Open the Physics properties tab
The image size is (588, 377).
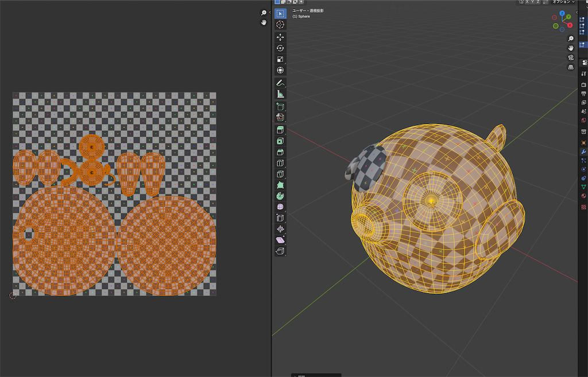coord(583,169)
